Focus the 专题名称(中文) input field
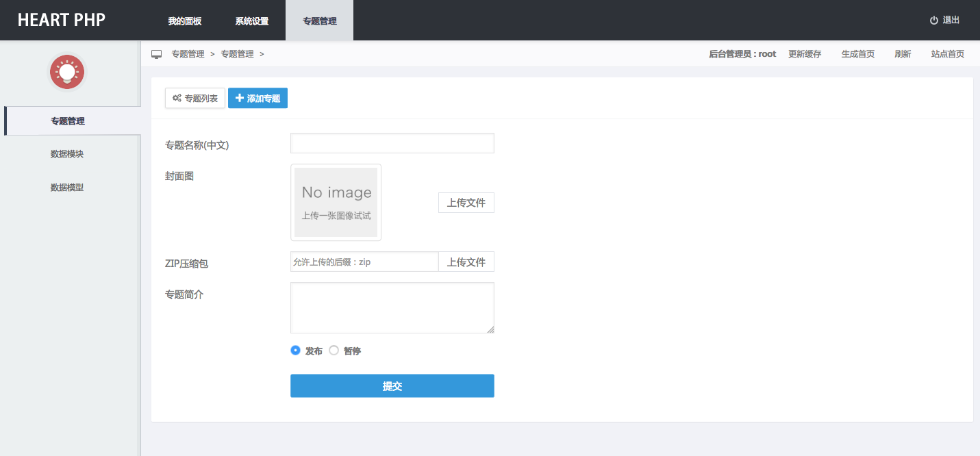The image size is (980, 456). click(x=392, y=143)
